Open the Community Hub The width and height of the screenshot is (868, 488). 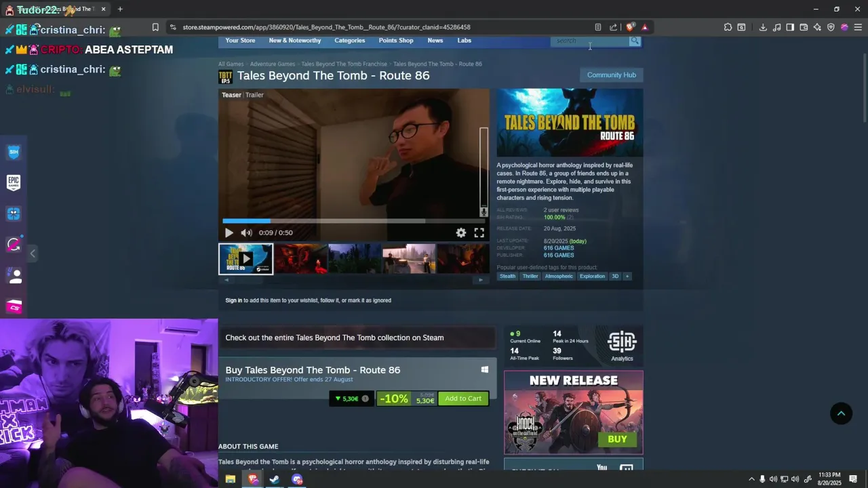pos(612,75)
